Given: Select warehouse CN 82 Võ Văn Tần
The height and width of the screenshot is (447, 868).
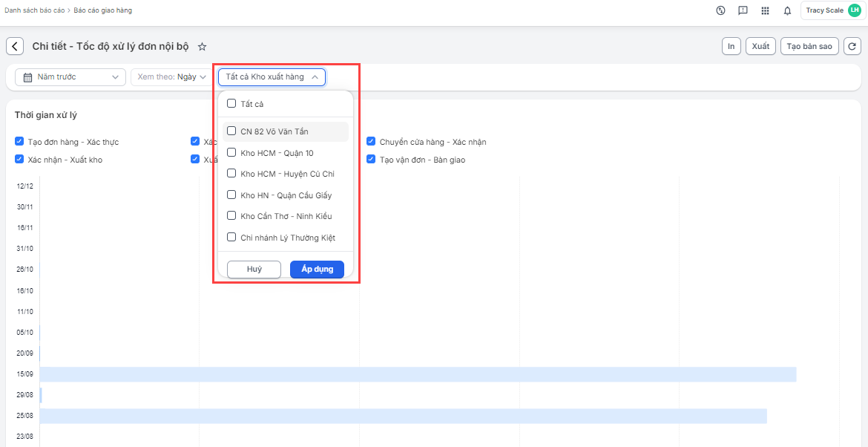Looking at the screenshot, I should tap(231, 131).
